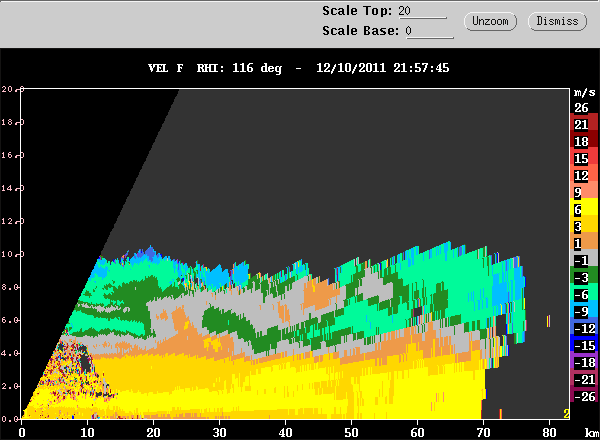Click the Scale Base label
This screenshot has width=600, height=440.
click(360, 31)
